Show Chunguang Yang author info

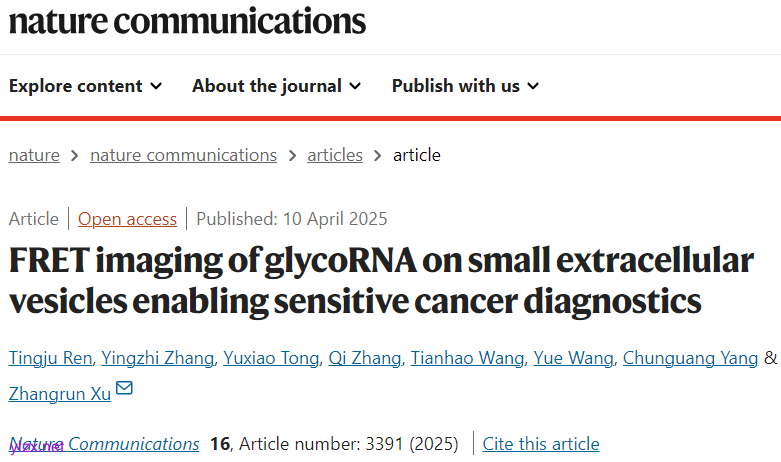pyautogui.click(x=690, y=358)
